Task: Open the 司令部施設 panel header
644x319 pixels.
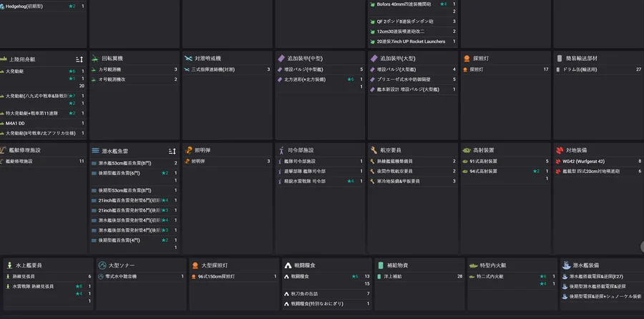Action: pyautogui.click(x=301, y=151)
